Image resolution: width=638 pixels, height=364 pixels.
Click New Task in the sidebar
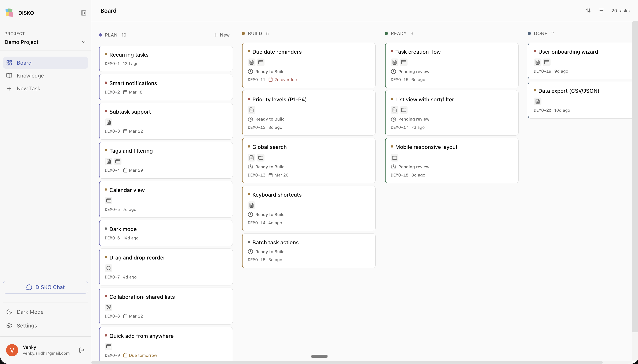click(28, 88)
